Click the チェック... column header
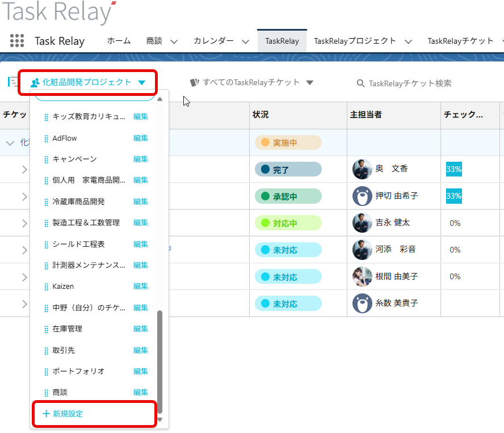 [463, 115]
